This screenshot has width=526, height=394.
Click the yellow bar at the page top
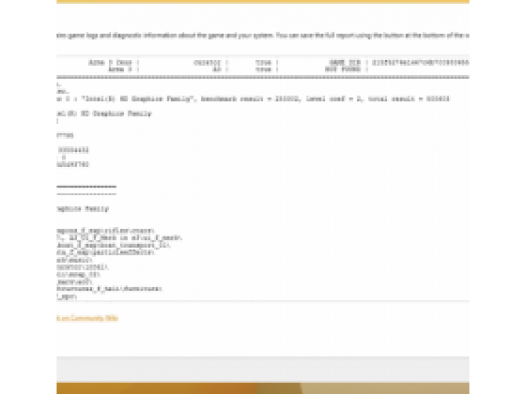[263, 2]
